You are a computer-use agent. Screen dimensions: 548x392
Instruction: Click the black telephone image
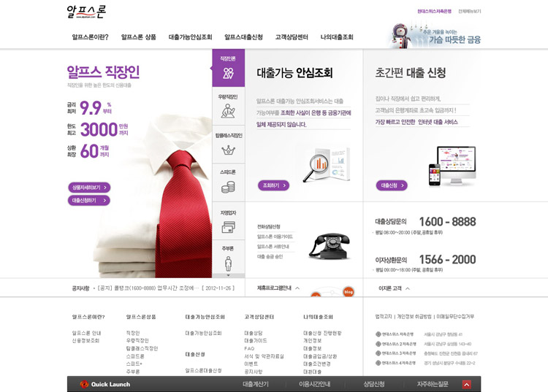pyautogui.click(x=330, y=246)
